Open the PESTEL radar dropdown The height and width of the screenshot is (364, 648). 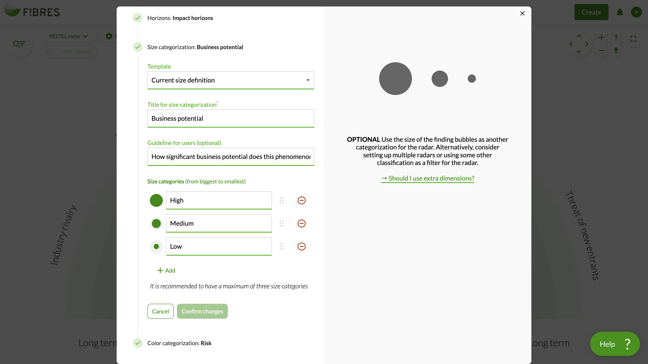pyautogui.click(x=68, y=36)
